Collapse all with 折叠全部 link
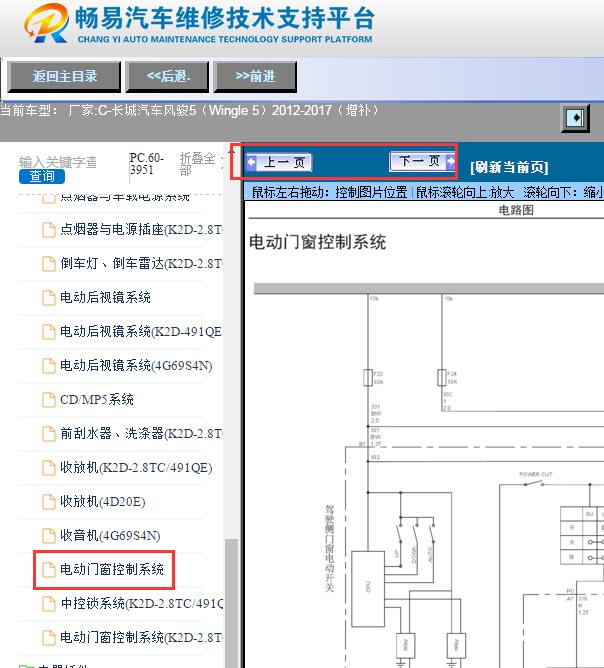Screen dimensions: 604x668 click(x=197, y=164)
